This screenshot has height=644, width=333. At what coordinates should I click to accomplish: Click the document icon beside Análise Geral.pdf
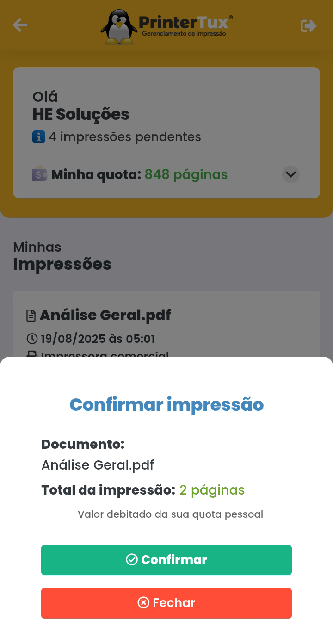pyautogui.click(x=31, y=316)
